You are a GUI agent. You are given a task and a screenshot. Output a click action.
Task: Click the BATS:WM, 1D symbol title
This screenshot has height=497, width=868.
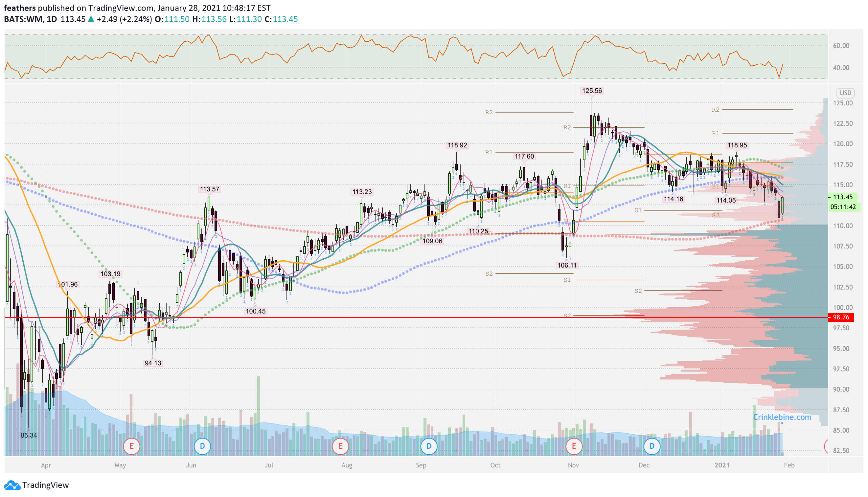pyautogui.click(x=31, y=19)
